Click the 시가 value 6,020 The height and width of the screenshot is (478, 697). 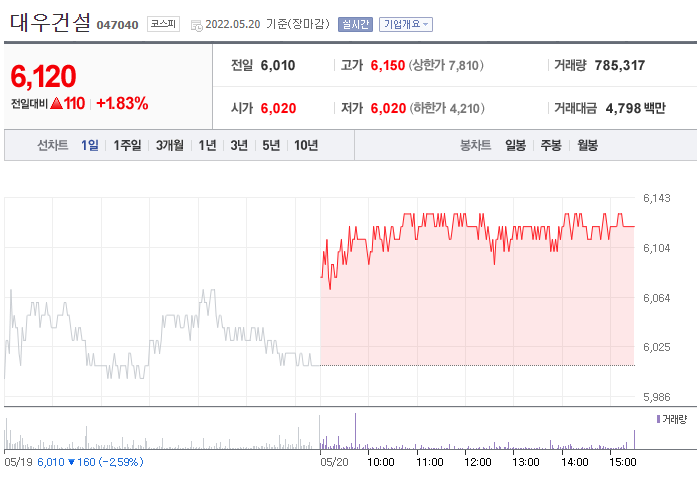[278, 108]
